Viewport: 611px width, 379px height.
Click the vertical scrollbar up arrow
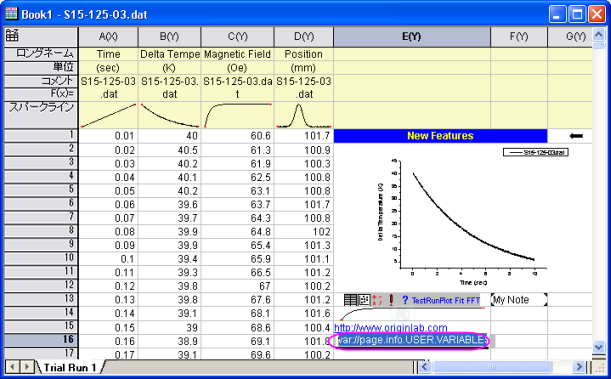599,35
